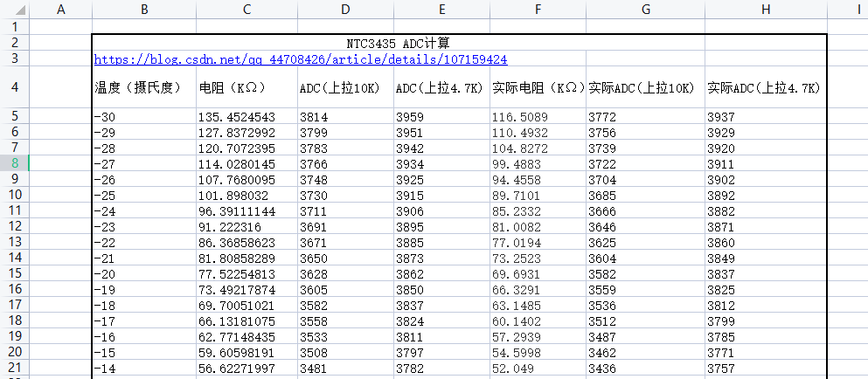The image size is (868, 379).
Task: Select cell with value '3959'
Action: pyautogui.click(x=441, y=117)
